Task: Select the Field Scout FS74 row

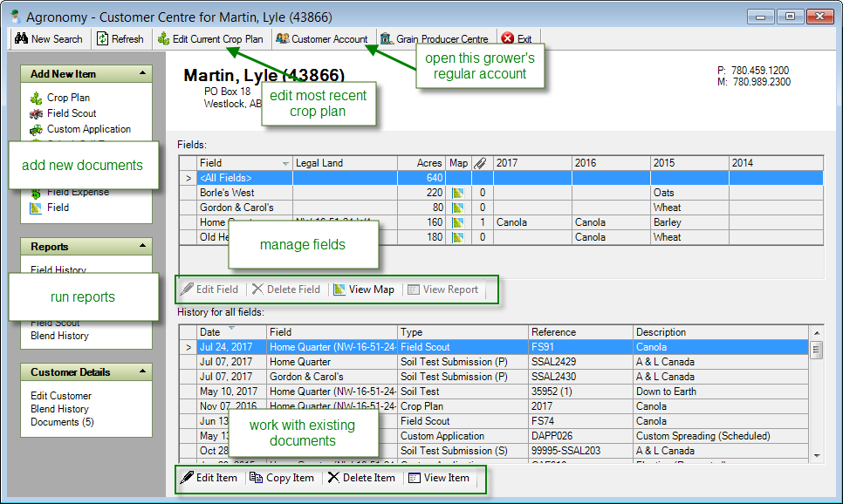Action: pos(494,421)
